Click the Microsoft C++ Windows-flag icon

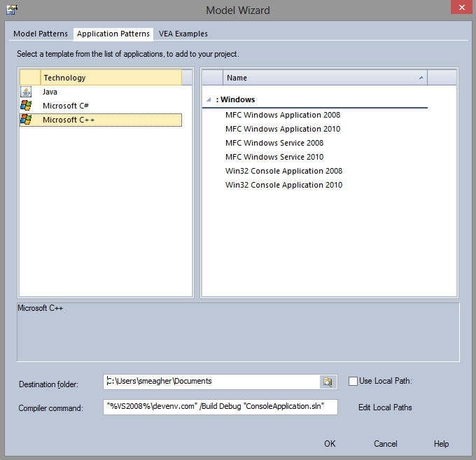click(26, 120)
